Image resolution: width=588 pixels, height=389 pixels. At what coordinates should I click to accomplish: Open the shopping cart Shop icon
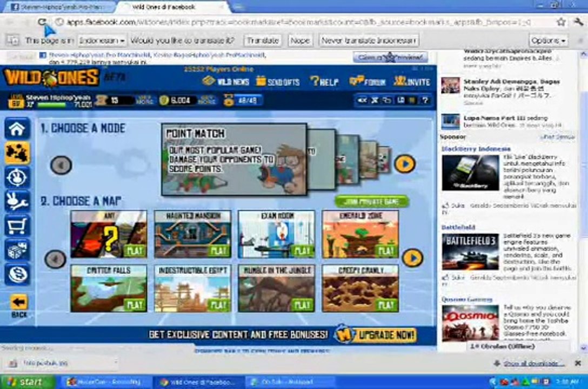tap(17, 226)
